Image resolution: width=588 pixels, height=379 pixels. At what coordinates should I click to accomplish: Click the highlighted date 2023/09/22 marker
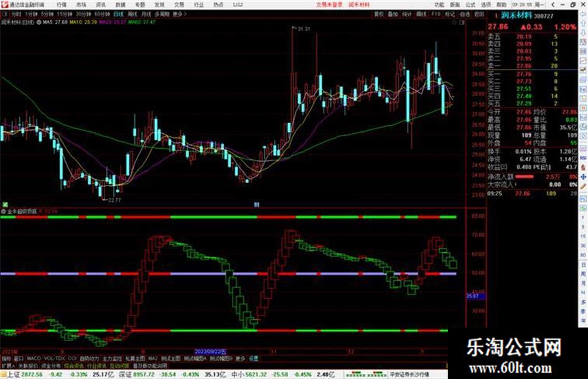210,352
